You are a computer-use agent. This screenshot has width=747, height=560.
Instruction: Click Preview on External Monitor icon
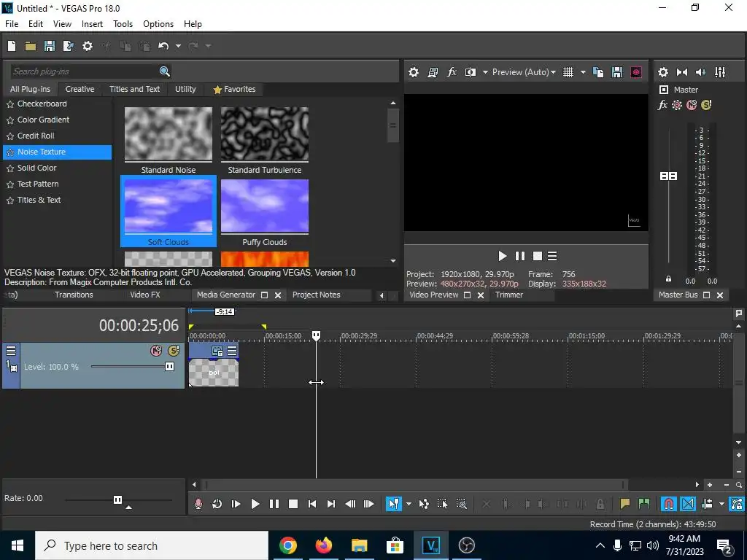[433, 72]
